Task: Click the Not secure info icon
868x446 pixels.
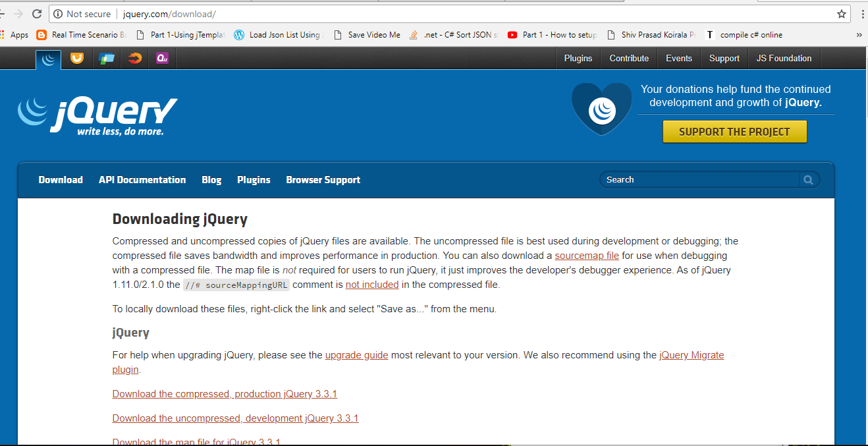Action: click(x=58, y=14)
